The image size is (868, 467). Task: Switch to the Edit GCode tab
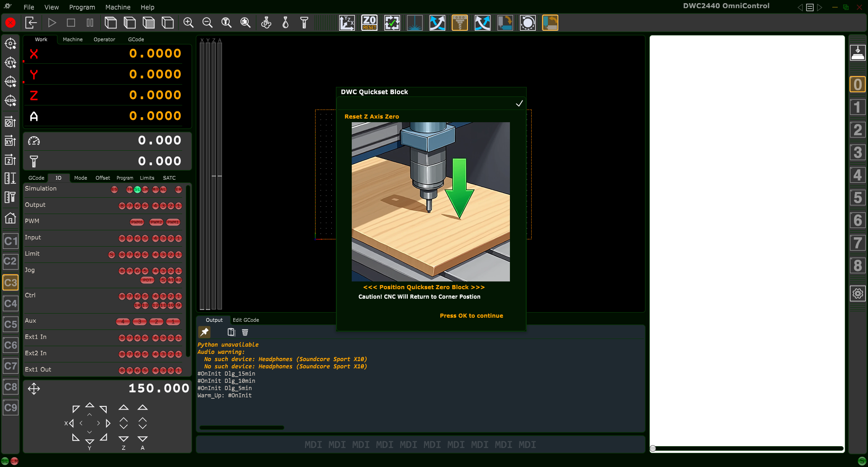coord(245,320)
